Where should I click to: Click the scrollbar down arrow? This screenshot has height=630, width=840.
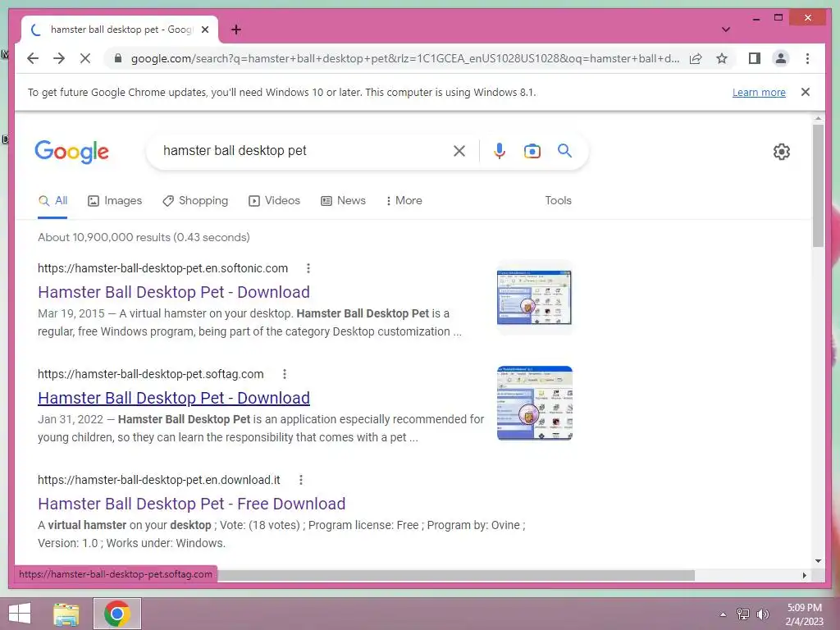(818, 561)
